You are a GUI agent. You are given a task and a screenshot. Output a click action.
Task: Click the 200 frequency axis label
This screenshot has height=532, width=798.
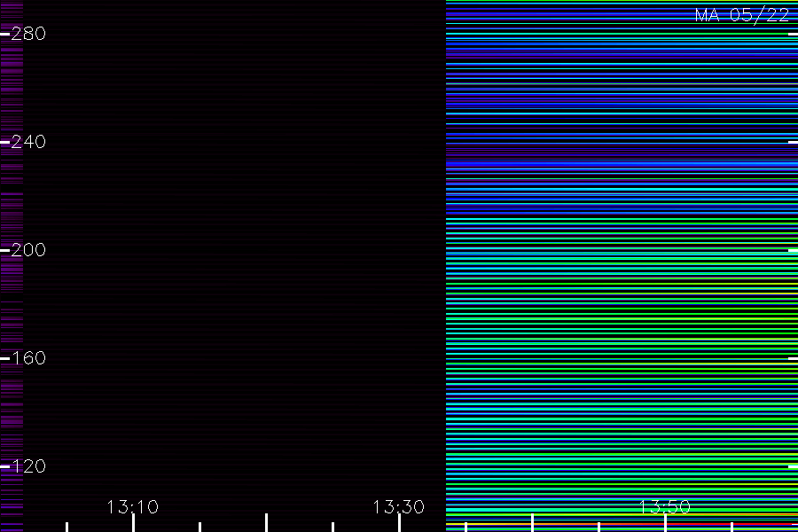click(28, 250)
